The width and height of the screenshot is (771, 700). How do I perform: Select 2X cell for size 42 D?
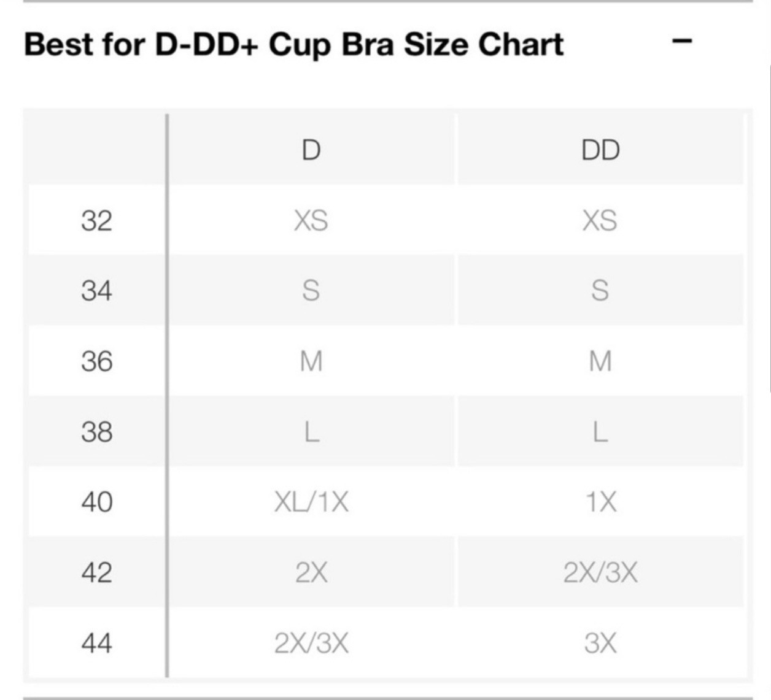tap(311, 572)
